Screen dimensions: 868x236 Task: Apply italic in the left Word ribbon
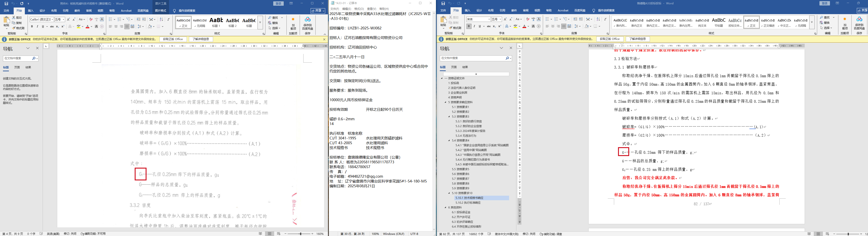tap(37, 26)
